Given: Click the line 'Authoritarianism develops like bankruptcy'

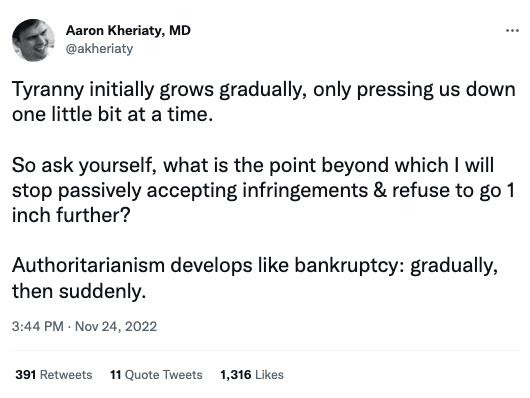Looking at the screenshot, I should pos(255,266).
